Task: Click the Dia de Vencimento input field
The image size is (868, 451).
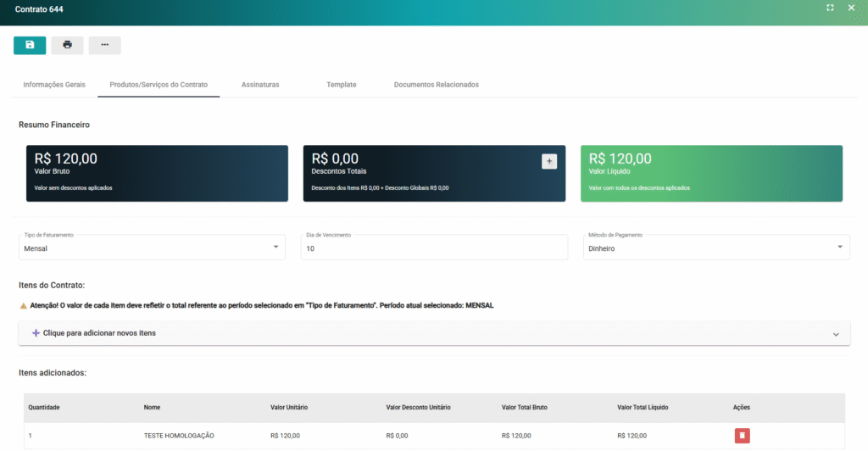Action: (x=433, y=248)
